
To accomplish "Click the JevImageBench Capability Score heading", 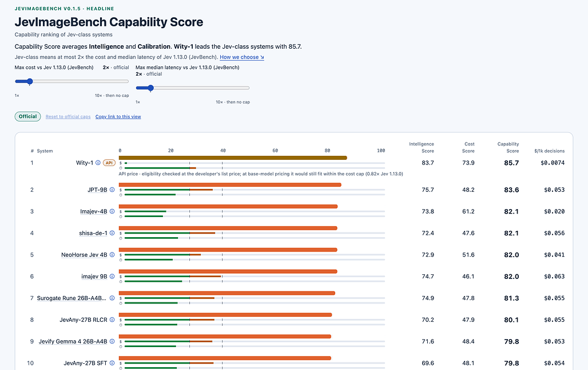I will (109, 22).
